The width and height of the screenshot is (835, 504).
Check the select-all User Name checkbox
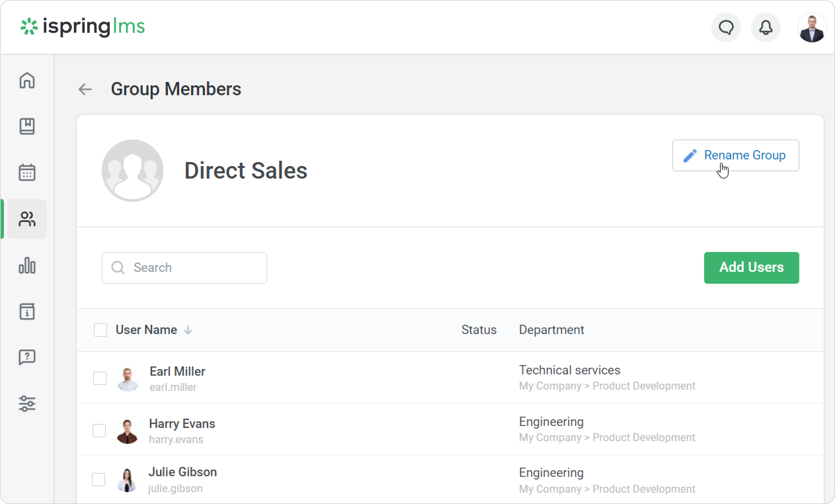coord(100,330)
